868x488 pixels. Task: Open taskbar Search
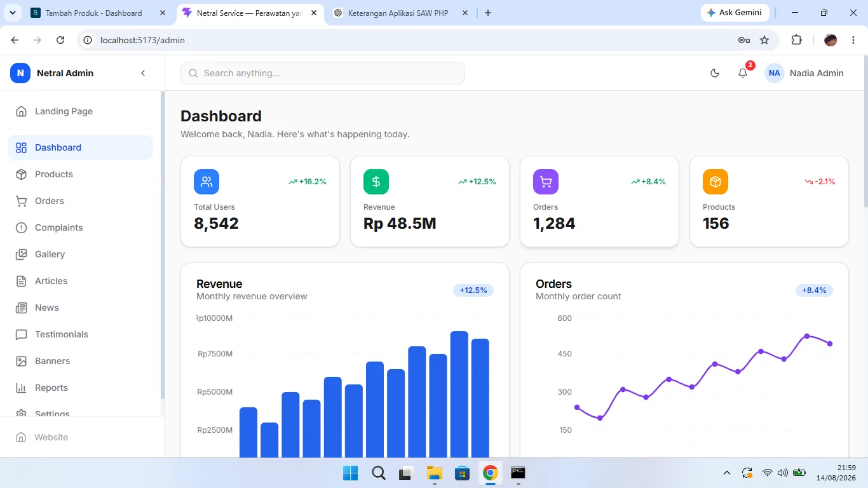(378, 473)
